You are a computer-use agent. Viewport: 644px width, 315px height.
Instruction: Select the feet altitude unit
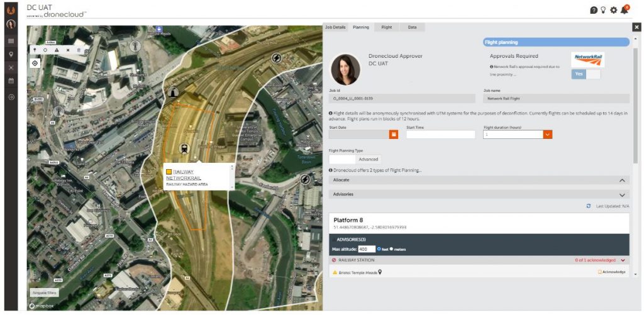click(x=379, y=249)
